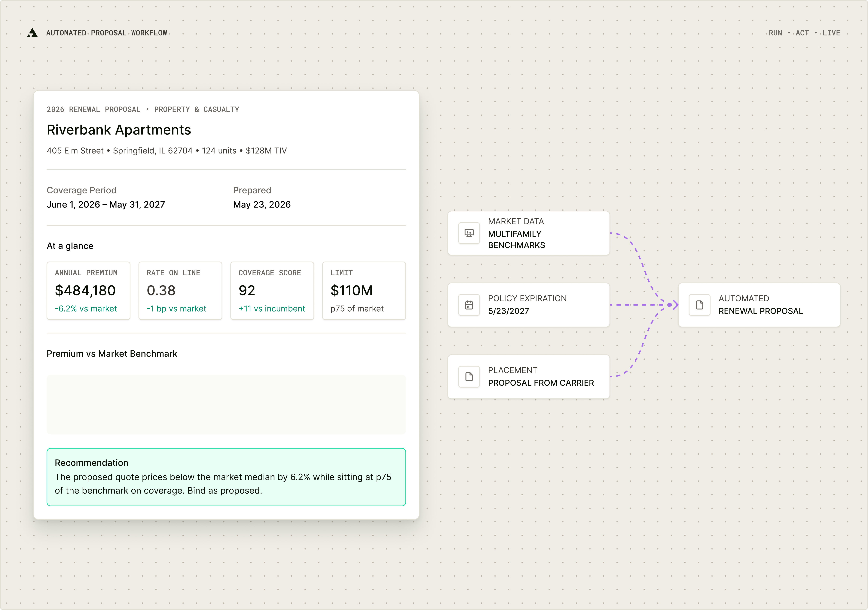Select the Policy Expiration 5/23/2027 date
The image size is (868, 610).
[509, 311]
